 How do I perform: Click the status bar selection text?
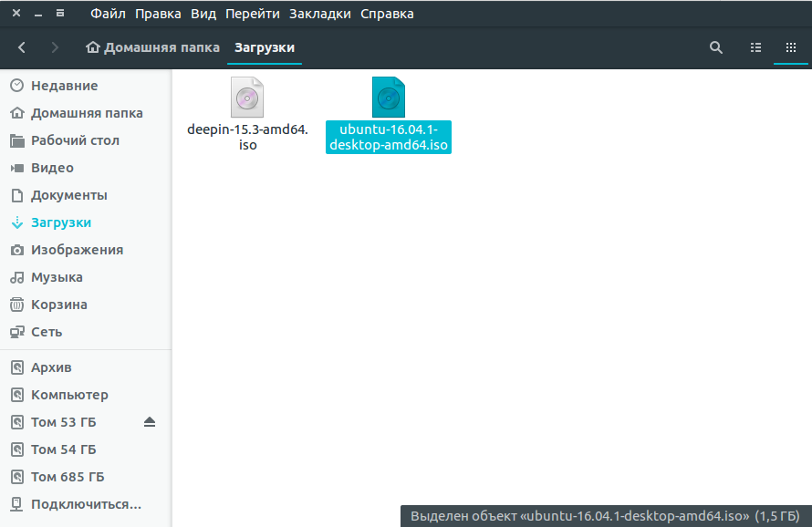605,516
